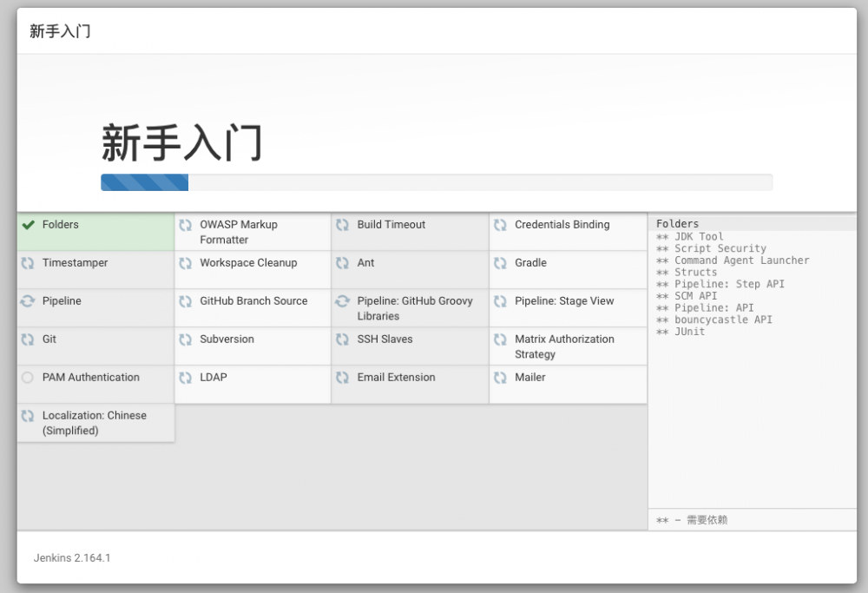Click the spinner icon next to Timestamper
Screen dimensions: 868x593
[29, 262]
